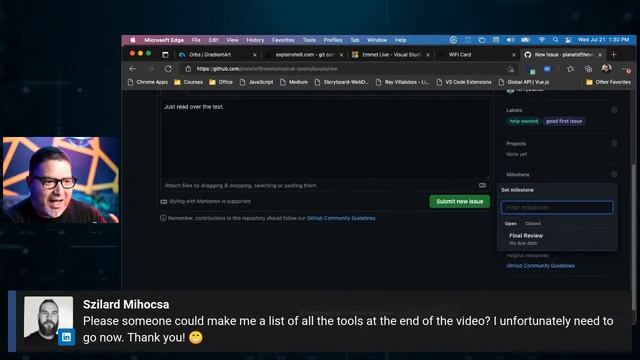The image size is (640, 360).
Task: Open macOS Spotlight search
Action: 556,40
